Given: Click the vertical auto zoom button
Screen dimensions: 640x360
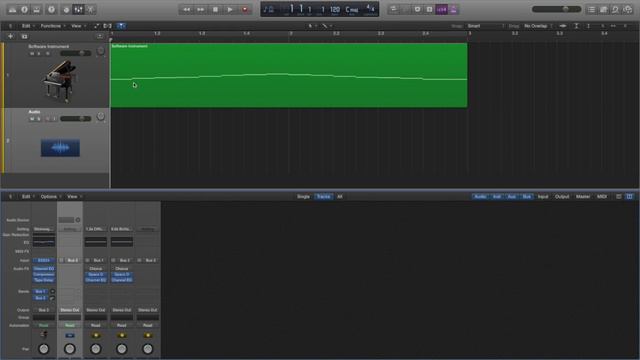Looking at the screenshot, I should pyautogui.click(x=576, y=26).
